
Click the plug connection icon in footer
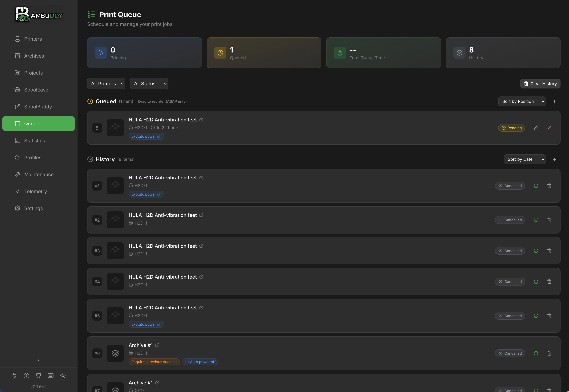(14, 376)
